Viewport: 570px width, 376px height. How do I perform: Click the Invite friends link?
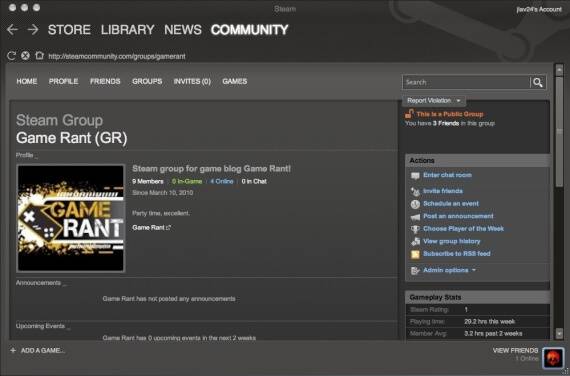coord(443,191)
